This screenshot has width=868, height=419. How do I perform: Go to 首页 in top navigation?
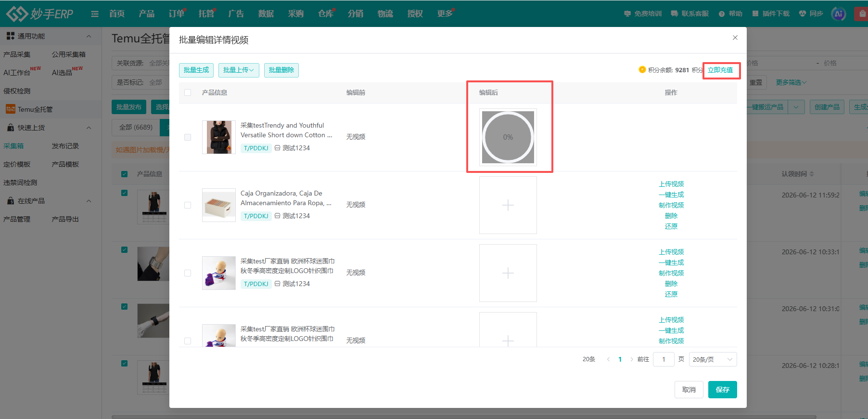click(x=116, y=13)
